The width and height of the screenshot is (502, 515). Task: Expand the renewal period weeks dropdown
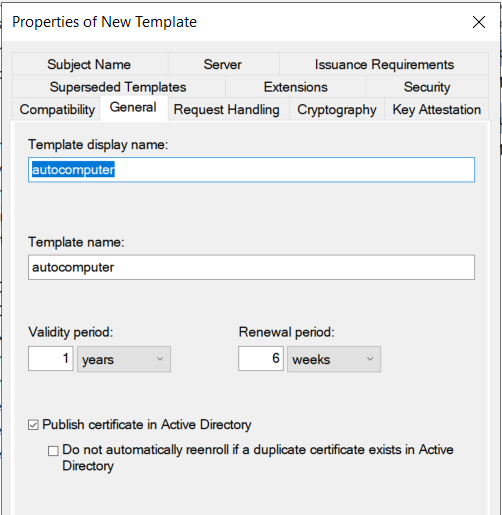[x=334, y=359]
